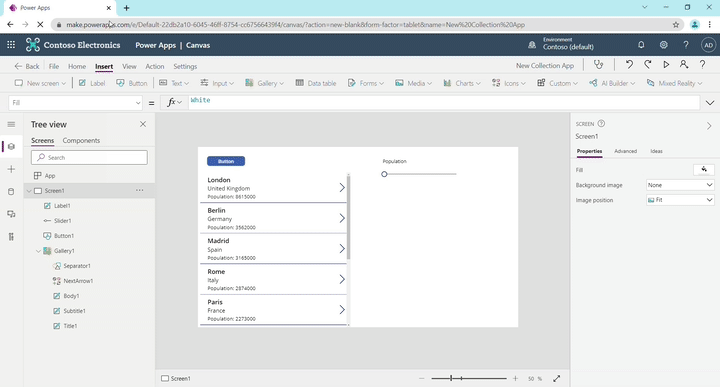Click the Tree view search box

click(90, 157)
